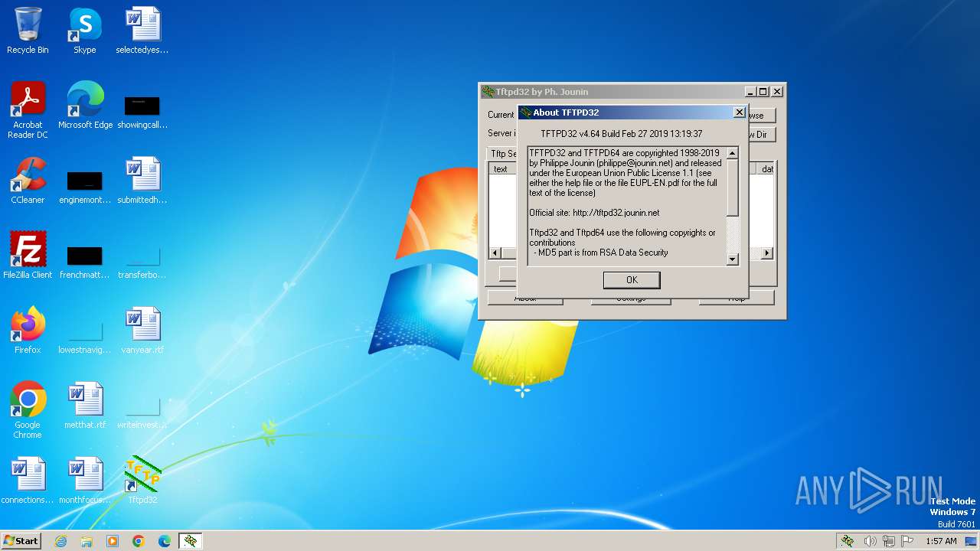Select connections Word document

point(28,481)
